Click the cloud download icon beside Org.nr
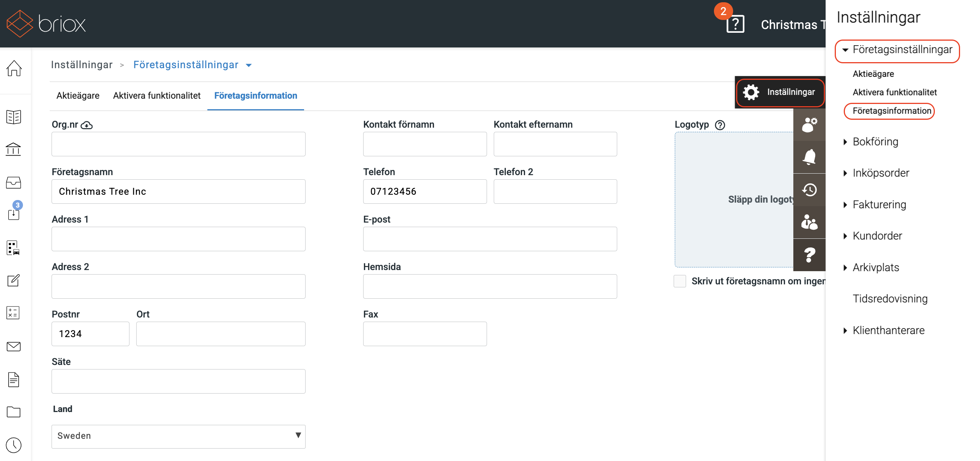The height and width of the screenshot is (461, 980). [87, 125]
